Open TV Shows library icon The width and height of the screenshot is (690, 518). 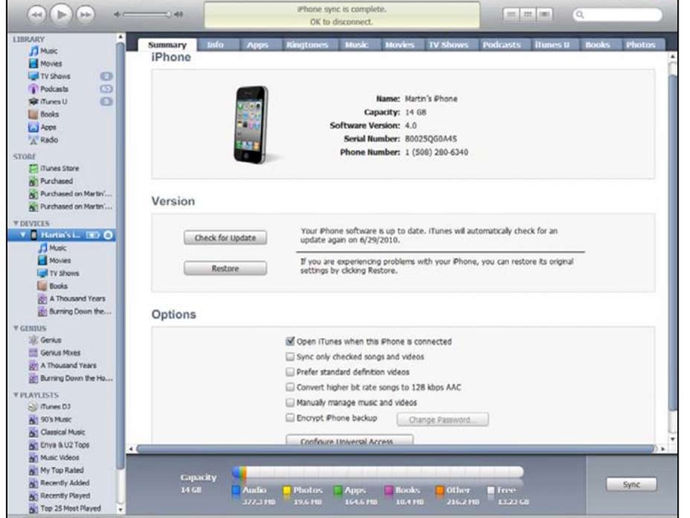[x=33, y=76]
